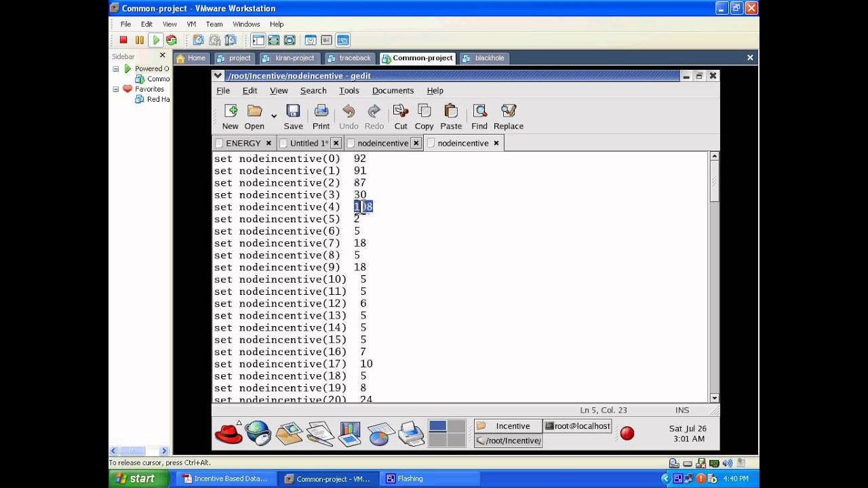Click the gedit Undo icon
The width and height of the screenshot is (868, 488).
pos(349,110)
